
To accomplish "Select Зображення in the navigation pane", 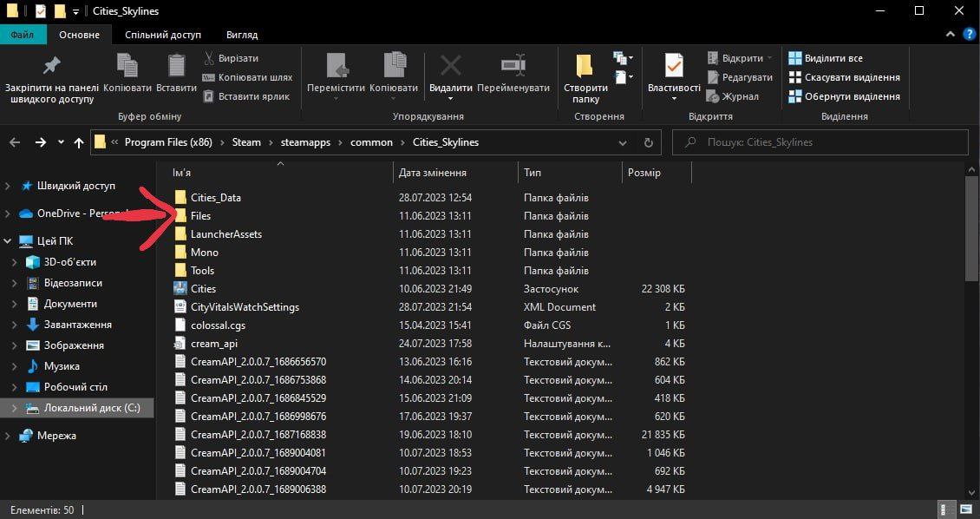I will pyautogui.click(x=74, y=345).
